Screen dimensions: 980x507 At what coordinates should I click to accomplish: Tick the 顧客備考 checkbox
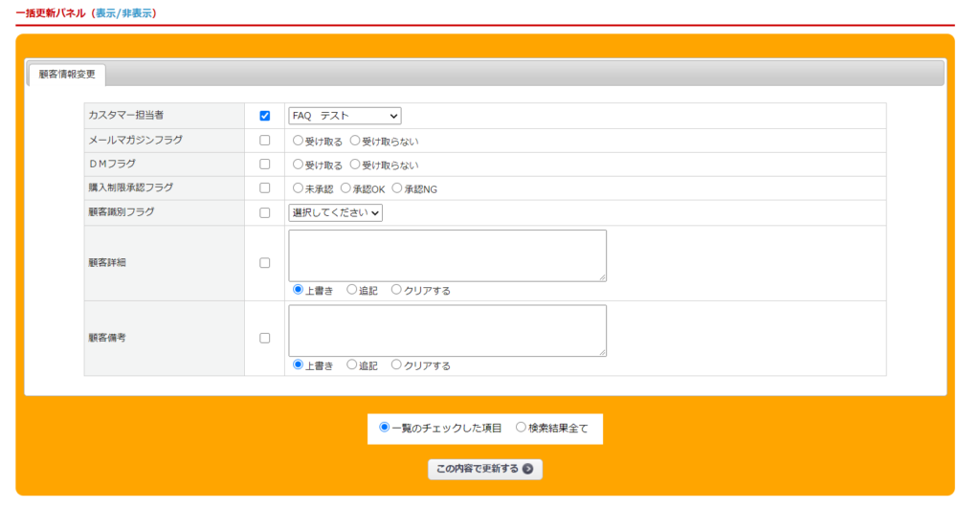(265, 338)
